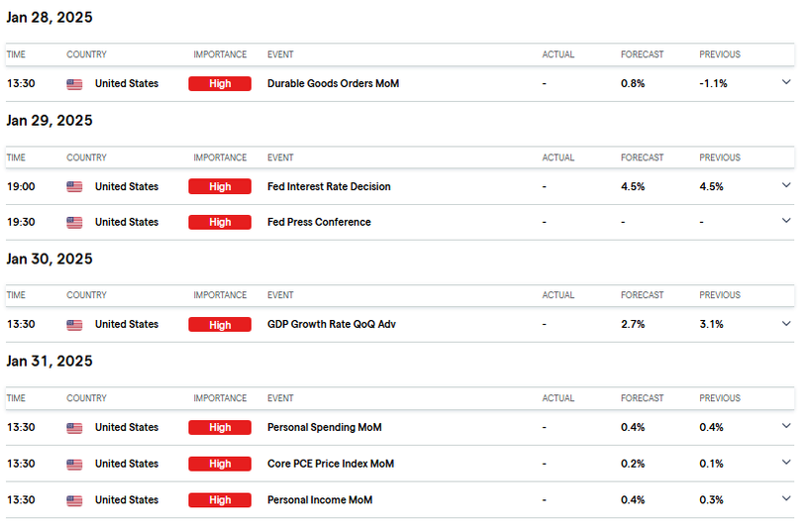Click US flag icon for Durable Goods Orders
This screenshot has width=812, height=524.
point(74,84)
